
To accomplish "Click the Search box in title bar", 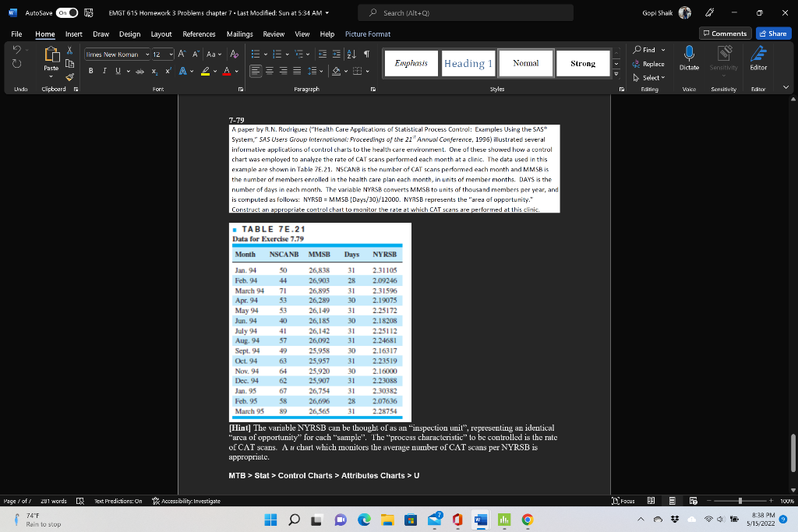I will click(x=466, y=12).
